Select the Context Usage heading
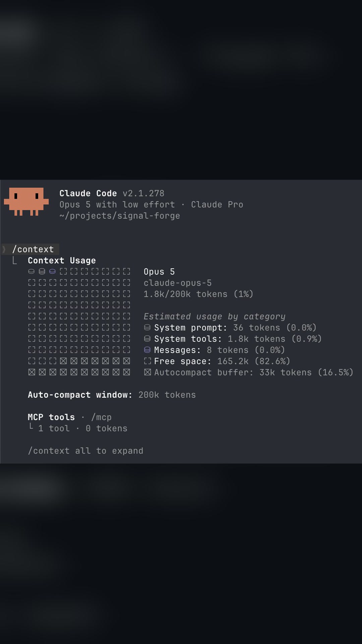The width and height of the screenshot is (362, 644). (x=62, y=261)
